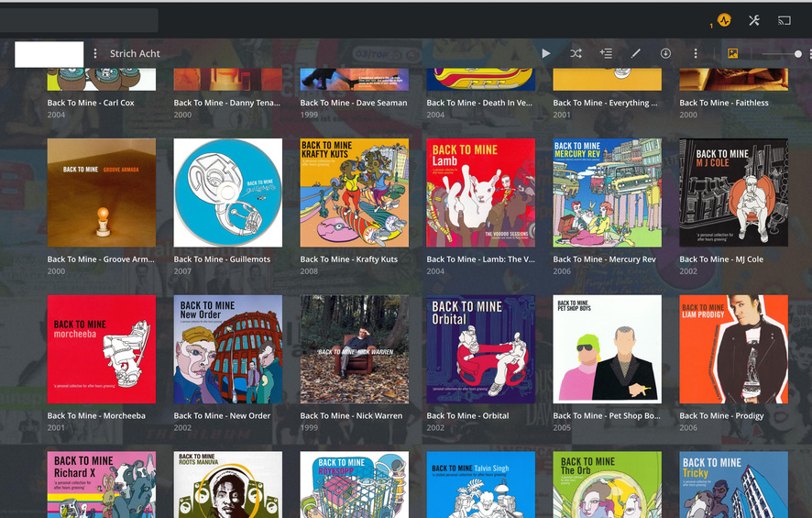Open the Tricky album cover
Screen dimensions: 812x518
click(733, 484)
